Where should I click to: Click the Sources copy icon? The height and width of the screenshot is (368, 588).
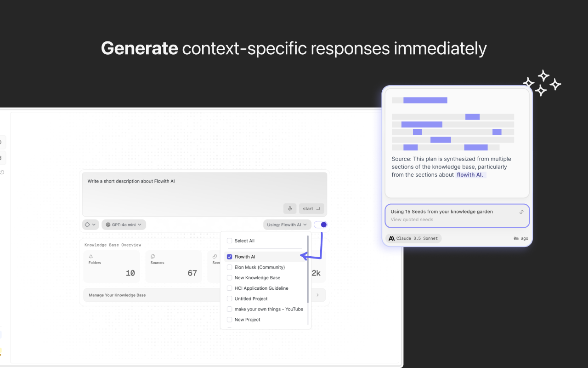(153, 256)
